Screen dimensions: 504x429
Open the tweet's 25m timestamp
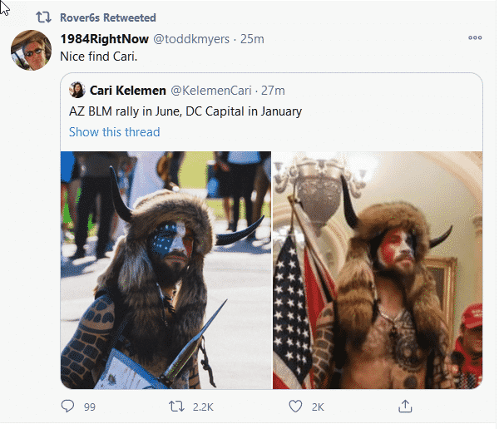[x=252, y=38]
